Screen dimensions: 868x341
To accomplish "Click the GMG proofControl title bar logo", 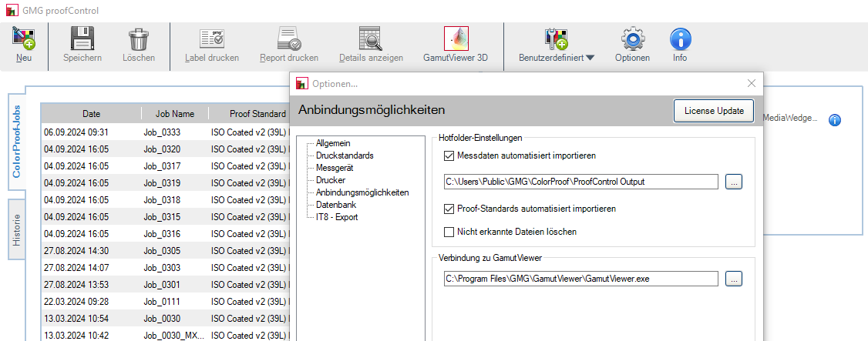I will pos(11,11).
